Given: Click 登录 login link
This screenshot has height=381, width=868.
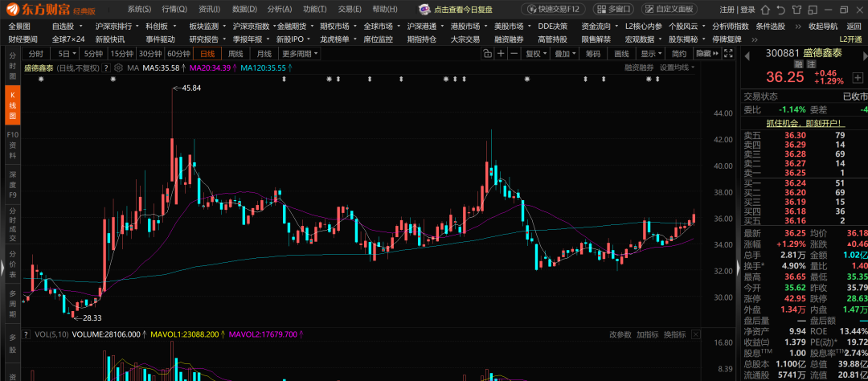Looking at the screenshot, I should click(747, 10).
